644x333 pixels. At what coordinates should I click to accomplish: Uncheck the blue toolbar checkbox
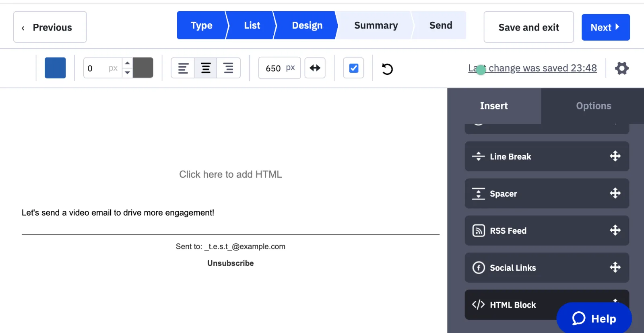(x=354, y=68)
